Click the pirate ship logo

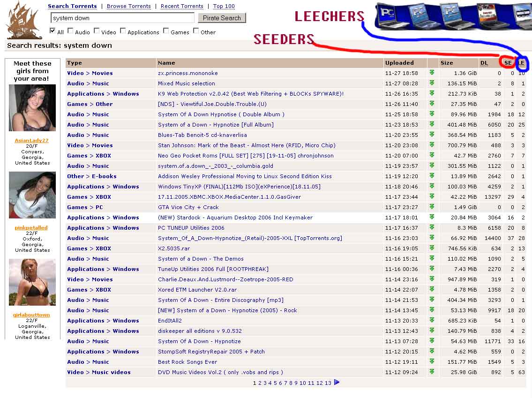point(24,20)
